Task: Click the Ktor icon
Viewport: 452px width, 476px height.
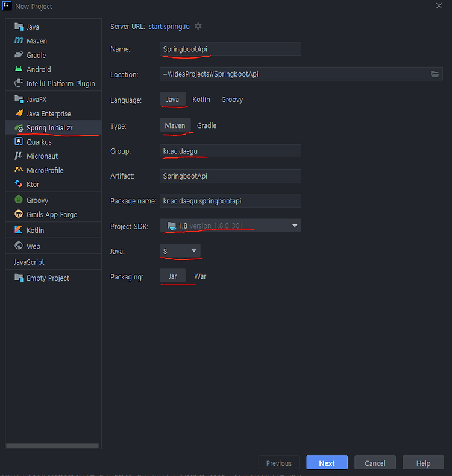Action: pos(19,184)
